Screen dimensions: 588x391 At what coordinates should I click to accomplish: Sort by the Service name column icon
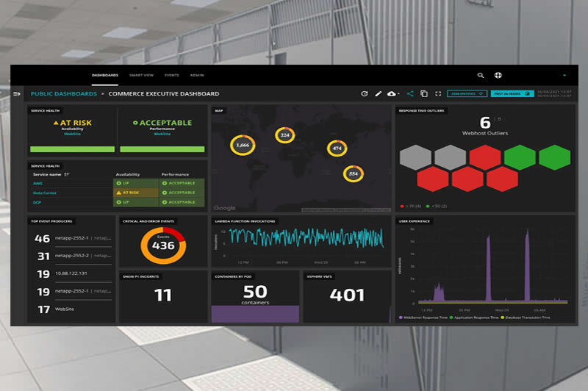[x=66, y=175]
